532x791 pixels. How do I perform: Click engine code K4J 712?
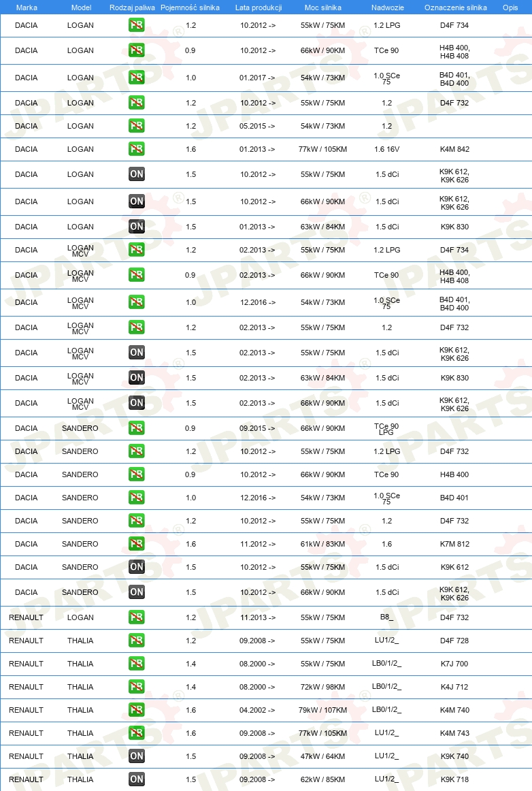pyautogui.click(x=454, y=688)
